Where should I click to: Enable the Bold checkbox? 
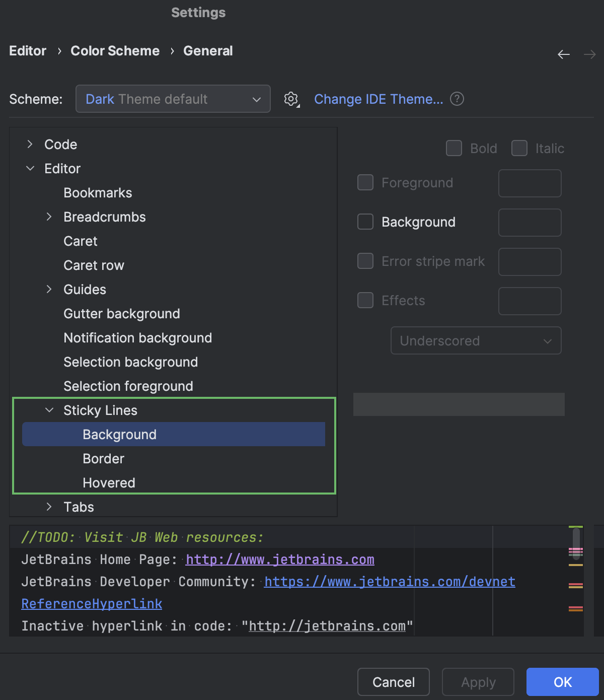click(454, 148)
